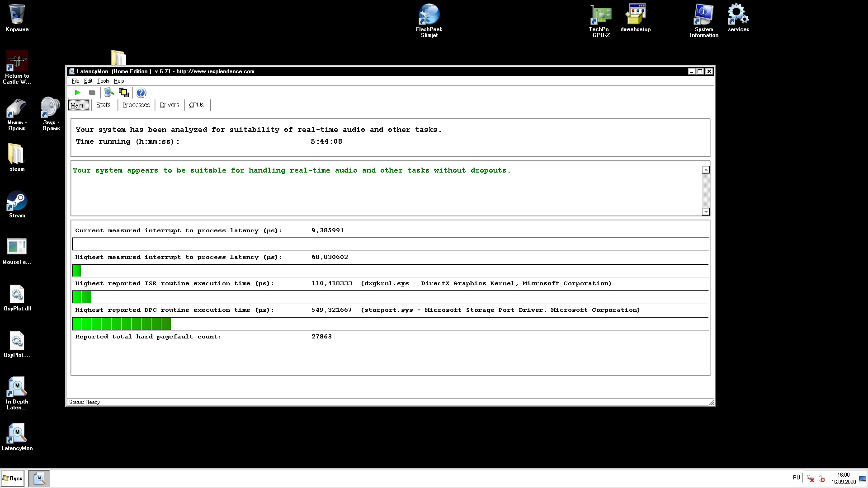This screenshot has height=488, width=868.
Task: Click the overlapping windows toolbar icon
Action: [x=123, y=93]
